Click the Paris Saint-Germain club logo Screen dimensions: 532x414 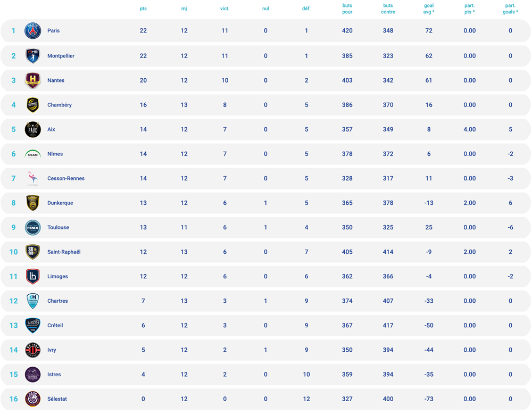33,30
